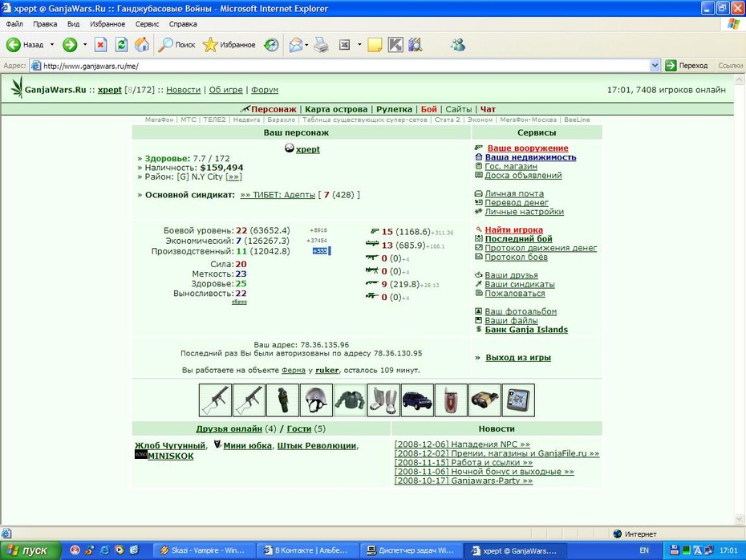Click the Mail envelope toolbar icon
746x560 pixels.
[x=295, y=45]
